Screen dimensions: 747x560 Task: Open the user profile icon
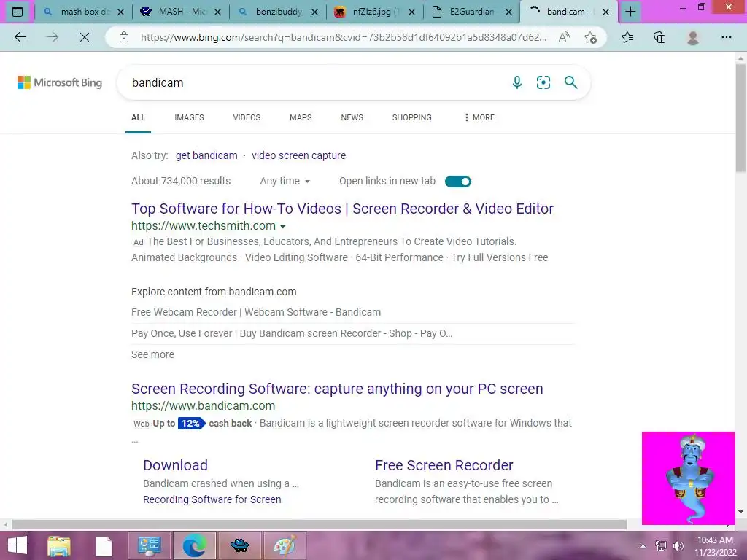693,37
